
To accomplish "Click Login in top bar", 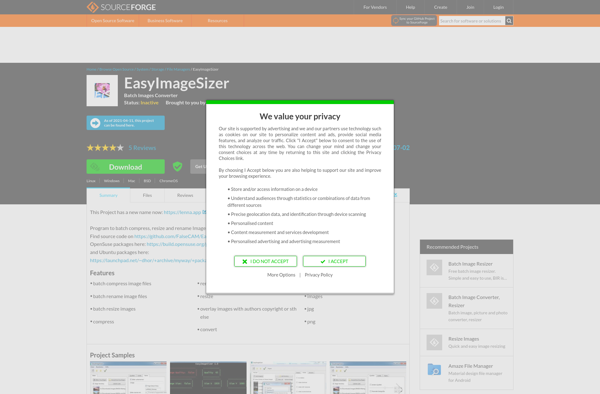I will [x=498, y=7].
